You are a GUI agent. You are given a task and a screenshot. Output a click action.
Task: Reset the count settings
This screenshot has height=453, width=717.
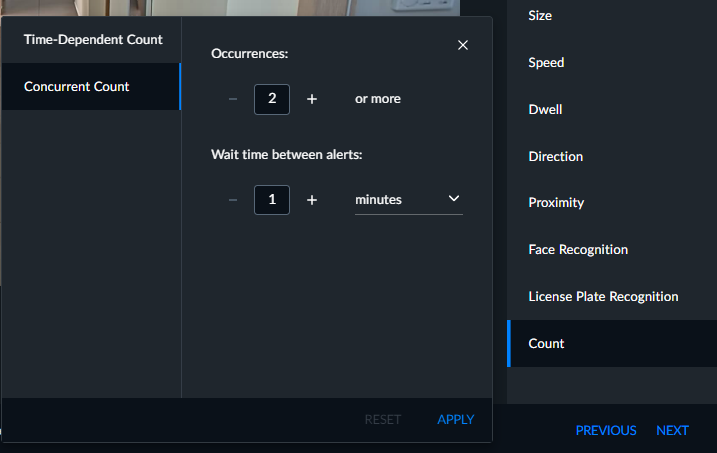[x=383, y=419]
